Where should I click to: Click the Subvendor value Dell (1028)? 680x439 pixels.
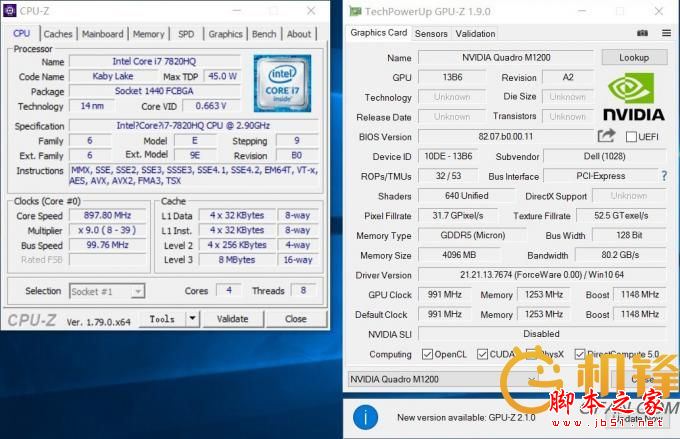click(605, 156)
